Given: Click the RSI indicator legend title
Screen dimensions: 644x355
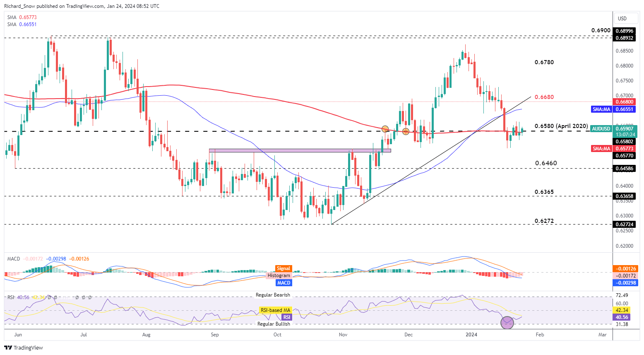Looking at the screenshot, I should [11, 297].
